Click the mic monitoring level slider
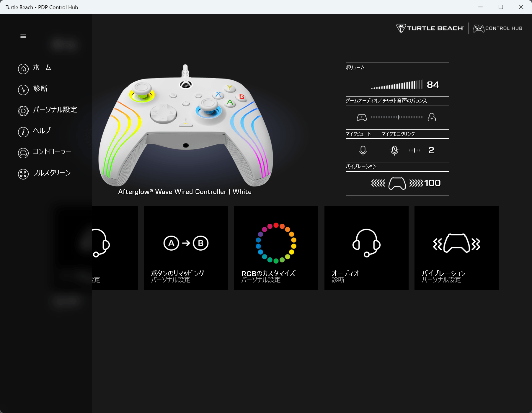This screenshot has width=532, height=413. pos(414,151)
